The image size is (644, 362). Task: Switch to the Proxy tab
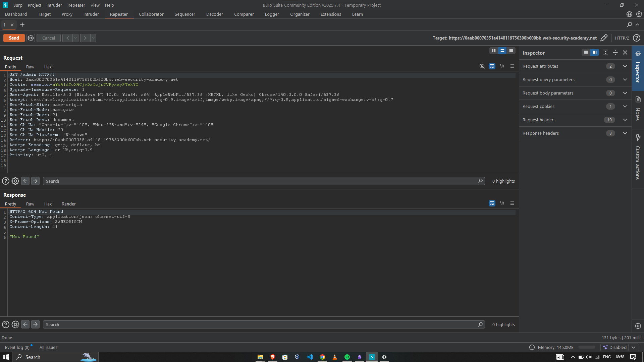pyautogui.click(x=67, y=14)
